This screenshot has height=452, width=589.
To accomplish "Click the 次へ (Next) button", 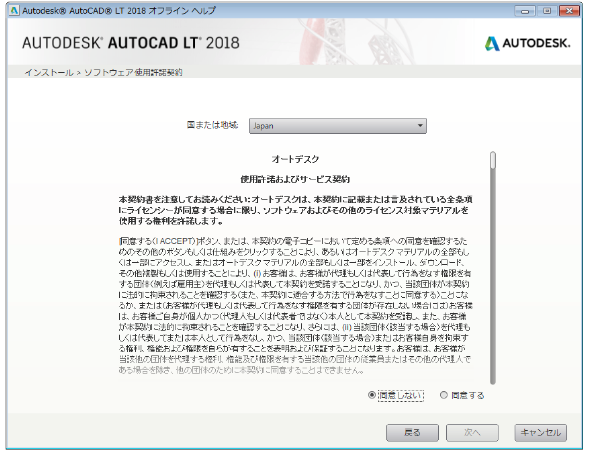I will [x=472, y=433].
